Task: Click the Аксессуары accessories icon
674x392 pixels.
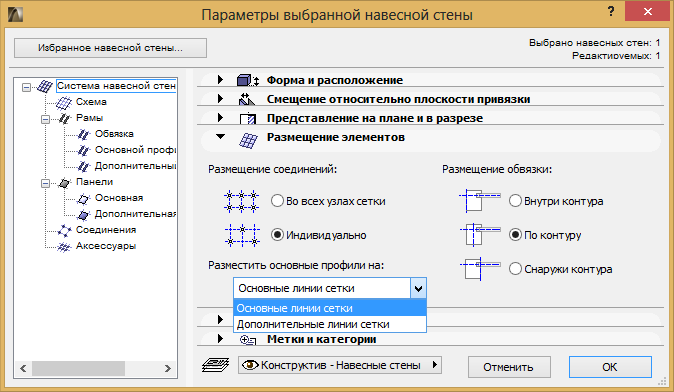Action: 64,247
